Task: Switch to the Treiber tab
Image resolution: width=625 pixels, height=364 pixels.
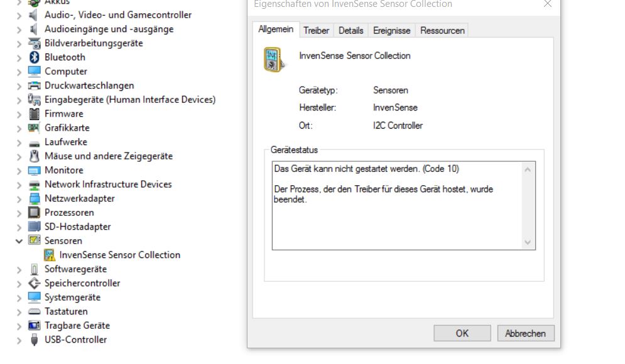Action: [316, 29]
